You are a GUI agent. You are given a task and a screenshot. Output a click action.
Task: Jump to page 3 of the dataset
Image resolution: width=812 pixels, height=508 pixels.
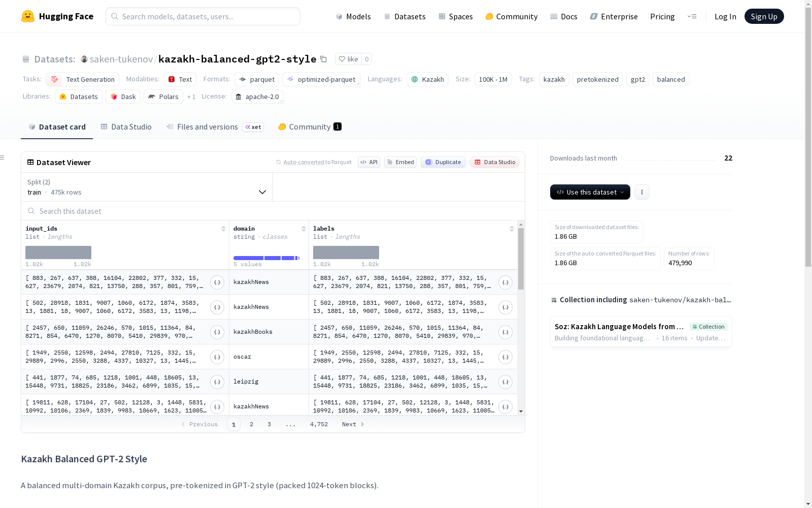pos(269,424)
